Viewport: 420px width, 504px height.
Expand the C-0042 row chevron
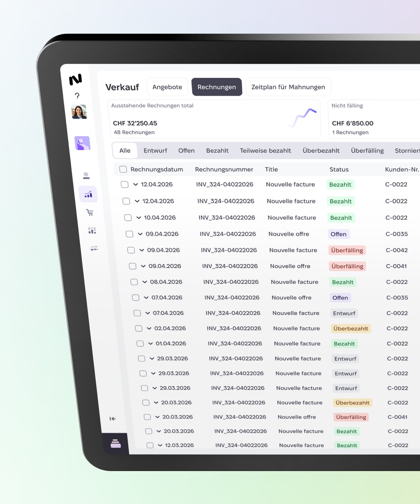pos(142,250)
